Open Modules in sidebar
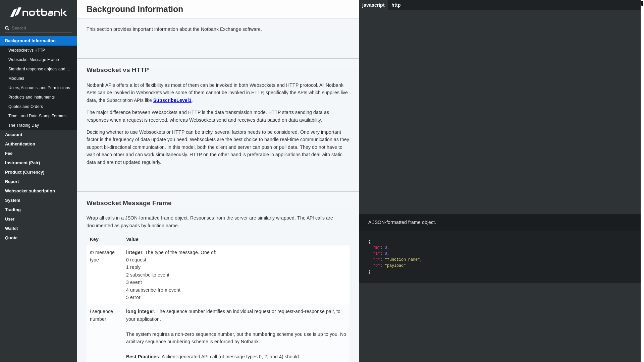Screen dimensions: 644x362 coord(39,78)
